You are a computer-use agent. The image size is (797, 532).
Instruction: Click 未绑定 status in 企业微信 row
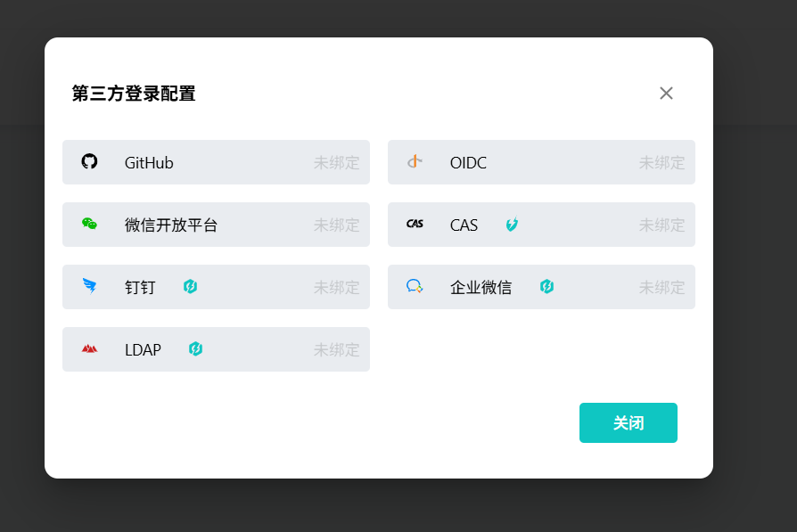[x=661, y=288]
